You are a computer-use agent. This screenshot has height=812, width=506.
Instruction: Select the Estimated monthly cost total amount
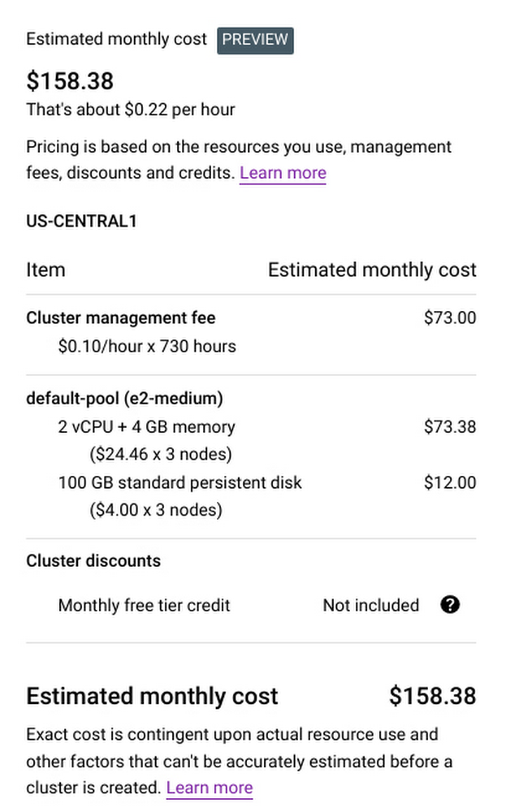433,696
